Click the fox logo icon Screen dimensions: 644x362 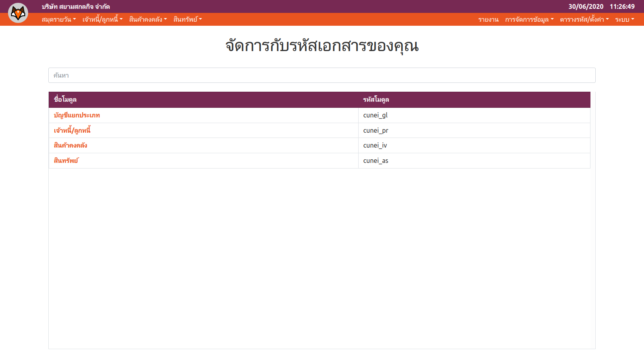click(x=18, y=13)
